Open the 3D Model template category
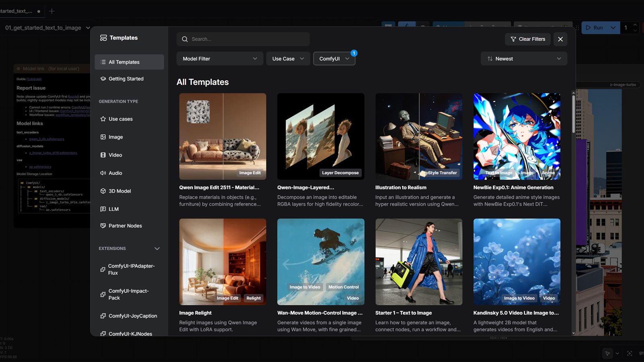This screenshot has width=644, height=362. [x=120, y=191]
